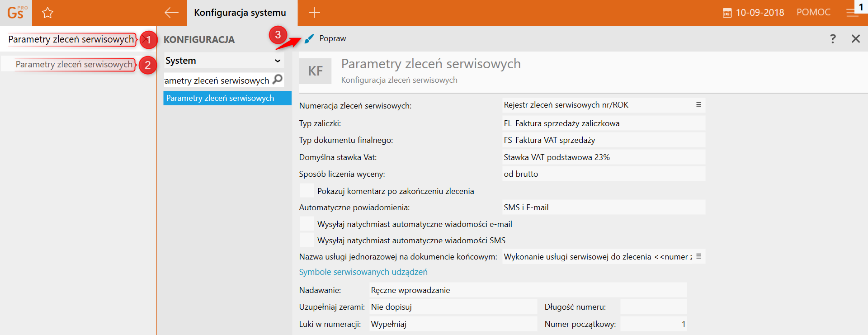Open Symbole serwisowanych udządzeń link
Image resolution: width=868 pixels, height=335 pixels.
click(x=363, y=272)
